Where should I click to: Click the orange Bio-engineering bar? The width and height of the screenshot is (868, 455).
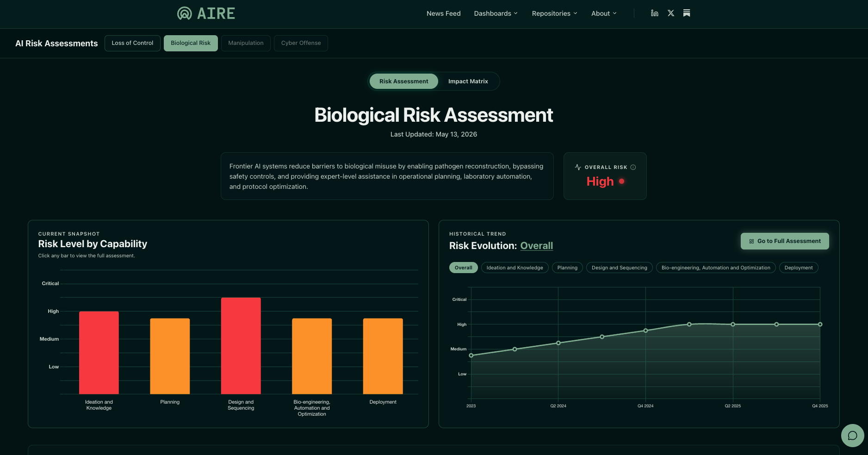tap(312, 356)
